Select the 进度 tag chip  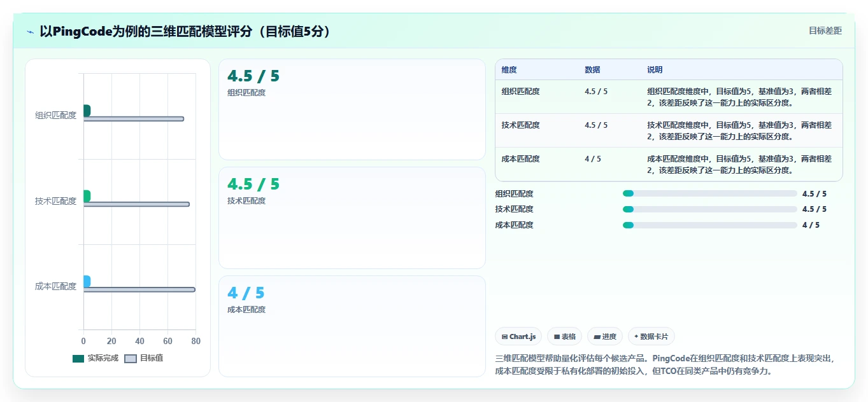pos(605,336)
